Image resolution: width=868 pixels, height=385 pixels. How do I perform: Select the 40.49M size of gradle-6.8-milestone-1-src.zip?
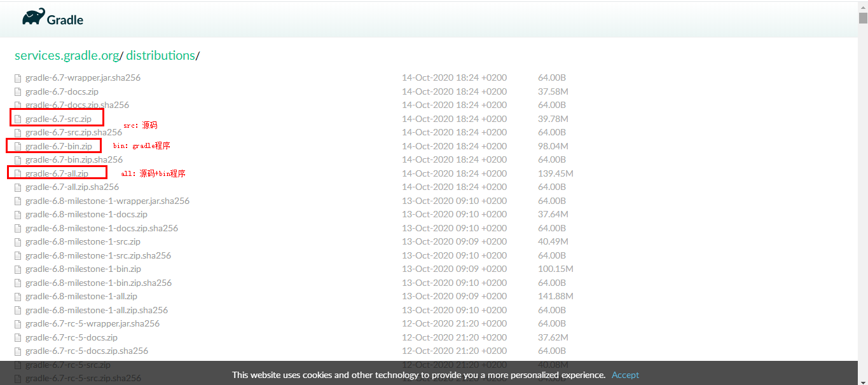553,241
